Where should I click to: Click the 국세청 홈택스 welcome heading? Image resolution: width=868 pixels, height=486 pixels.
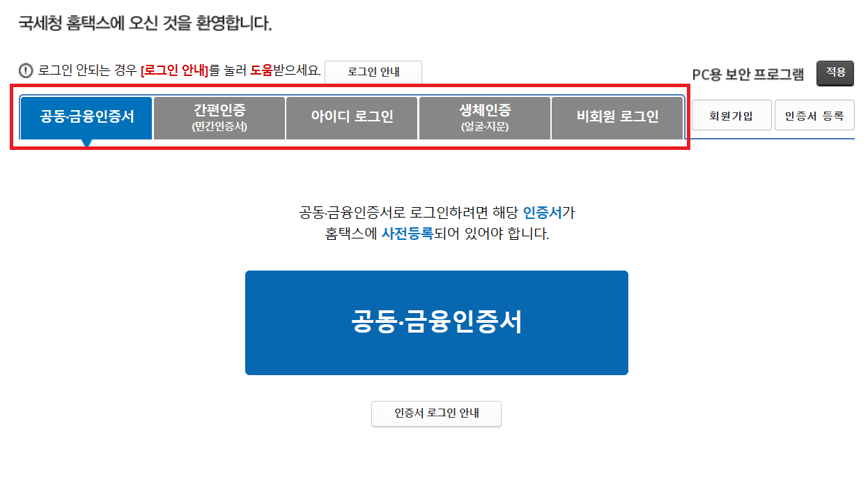[145, 23]
